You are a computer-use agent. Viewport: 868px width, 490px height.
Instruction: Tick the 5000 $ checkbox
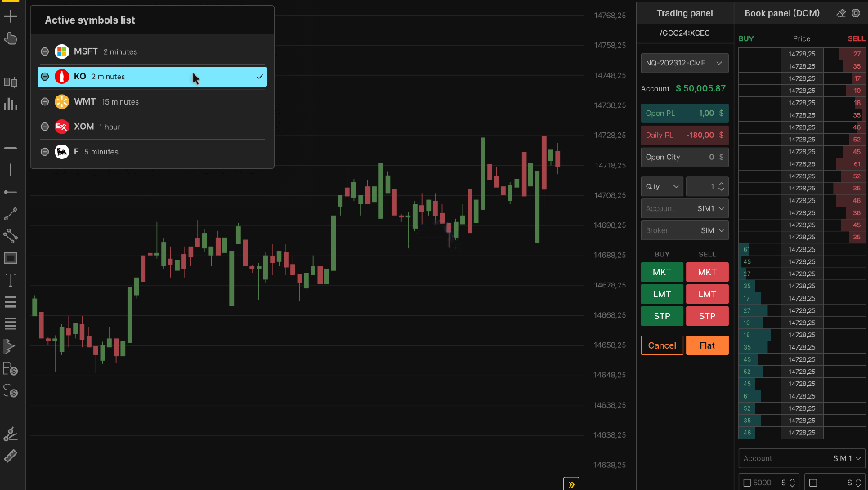click(747, 483)
